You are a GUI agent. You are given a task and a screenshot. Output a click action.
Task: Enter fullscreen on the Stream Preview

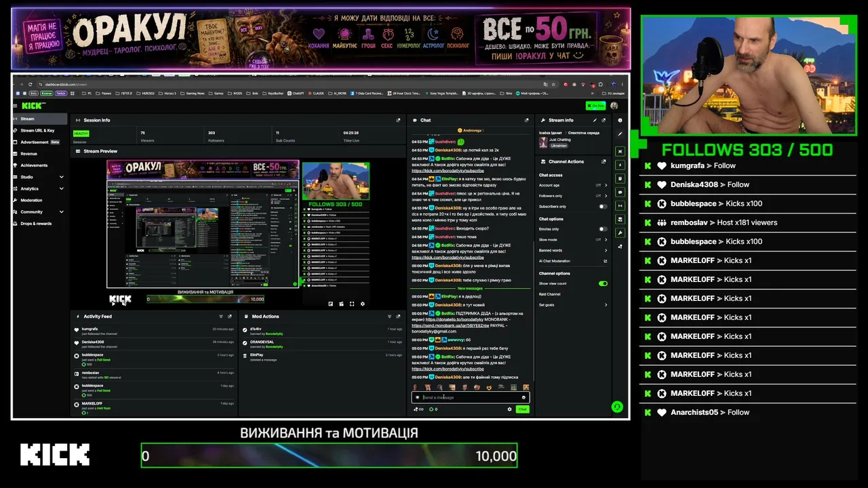click(352, 304)
